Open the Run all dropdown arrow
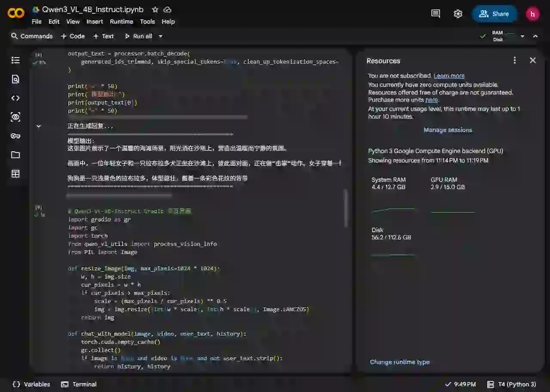Image resolution: width=550 pixels, height=392 pixels. click(161, 36)
